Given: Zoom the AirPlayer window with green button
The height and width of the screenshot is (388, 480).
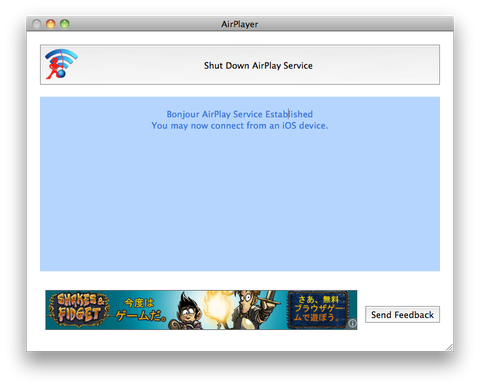Looking at the screenshot, I should tap(65, 24).
